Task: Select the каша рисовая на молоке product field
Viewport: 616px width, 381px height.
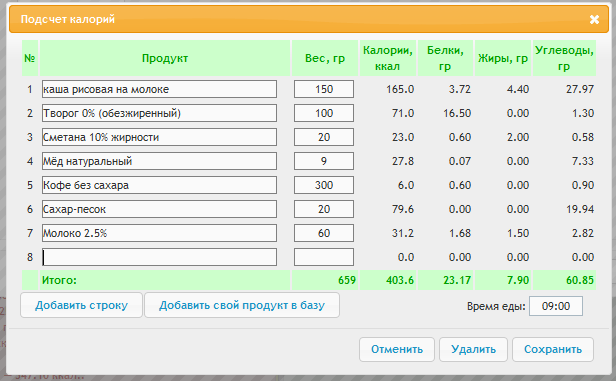Action: point(159,89)
